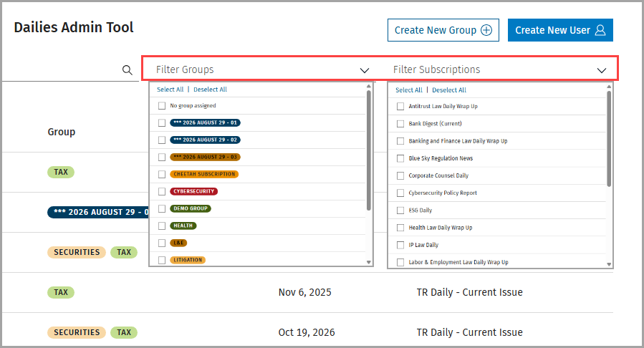This screenshot has width=644, height=348.
Task: Click TR Daily subscription in Oct 19 row
Action: 469,332
